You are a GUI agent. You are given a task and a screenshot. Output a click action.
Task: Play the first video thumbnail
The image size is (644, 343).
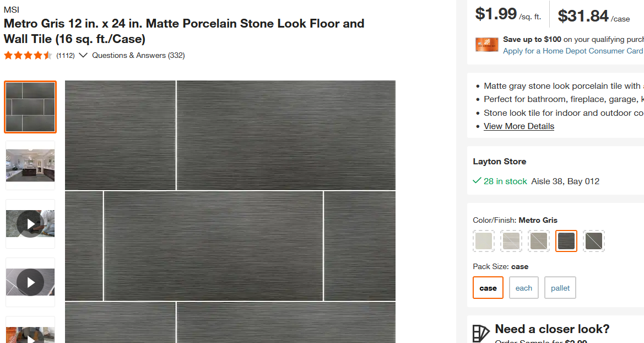pos(30,223)
